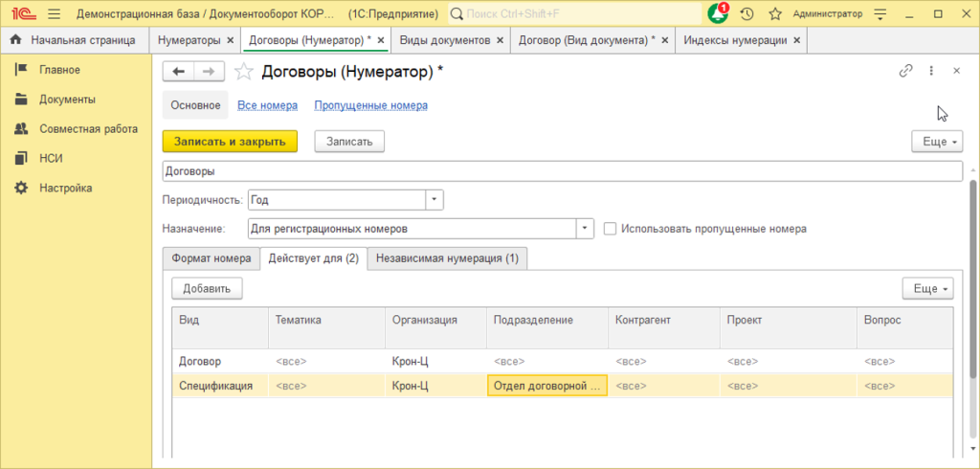The image size is (980, 469).
Task: Close the Виды документов tab
Action: point(502,40)
